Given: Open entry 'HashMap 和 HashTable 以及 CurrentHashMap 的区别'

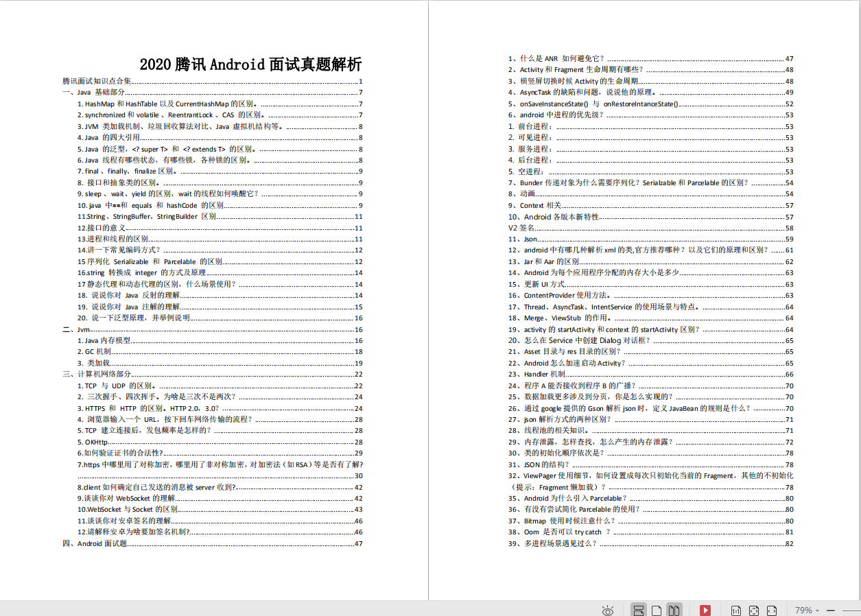Looking at the screenshot, I should point(220,104).
